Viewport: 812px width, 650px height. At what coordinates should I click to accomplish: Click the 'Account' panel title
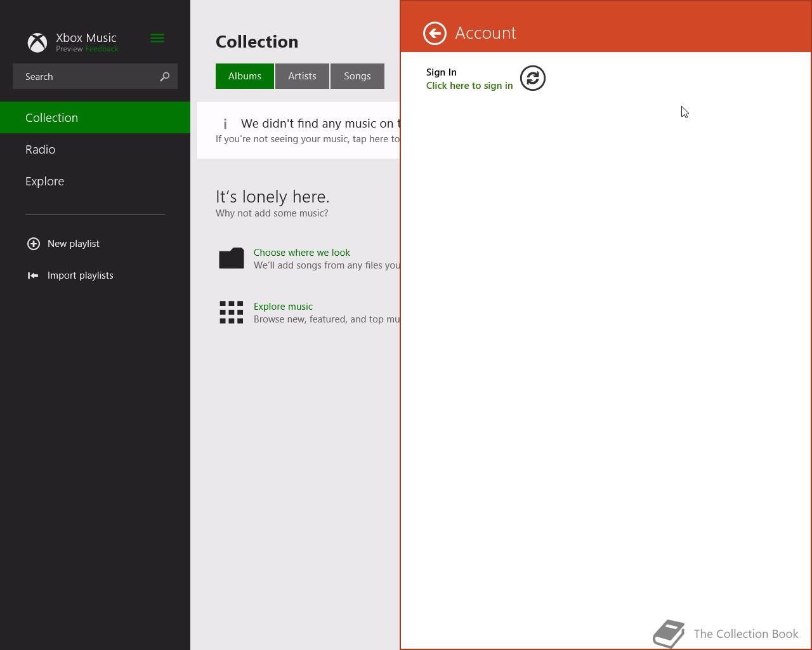coord(486,33)
